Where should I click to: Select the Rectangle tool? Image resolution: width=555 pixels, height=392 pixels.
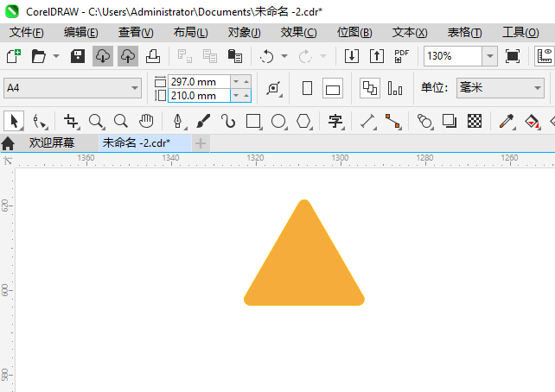click(x=253, y=121)
